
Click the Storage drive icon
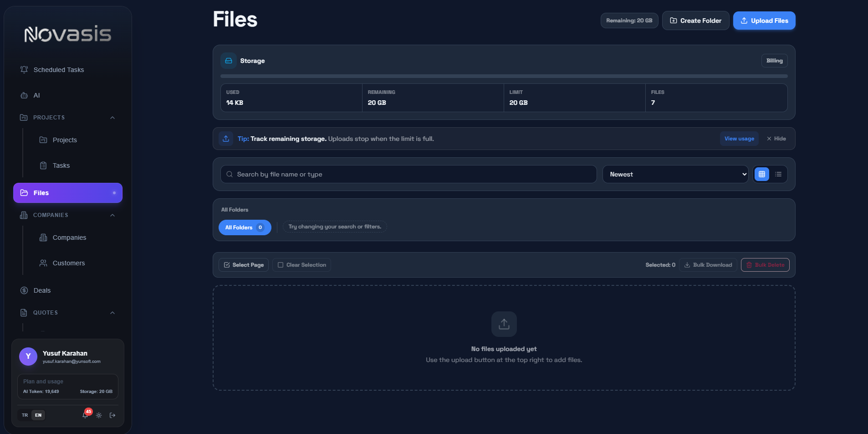click(229, 61)
